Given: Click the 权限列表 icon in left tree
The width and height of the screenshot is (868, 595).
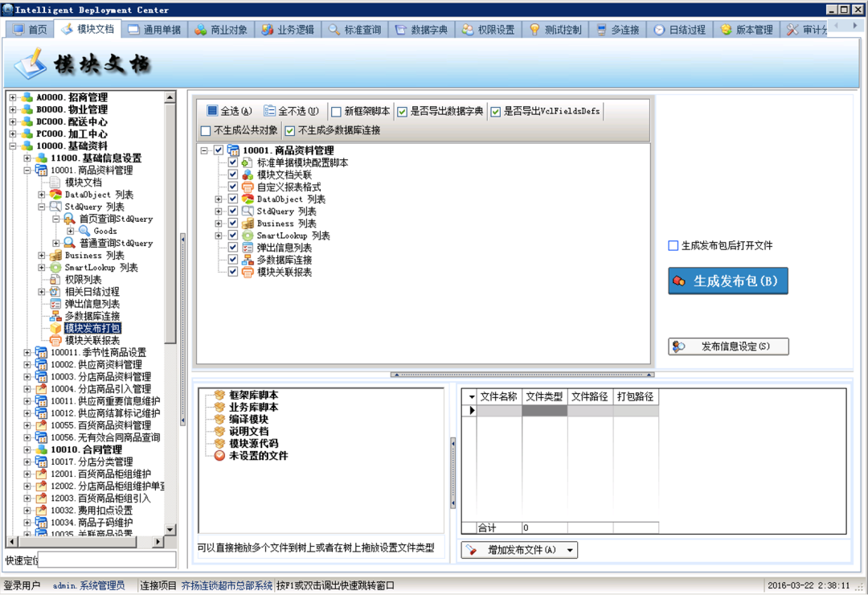Looking at the screenshot, I should [55, 279].
